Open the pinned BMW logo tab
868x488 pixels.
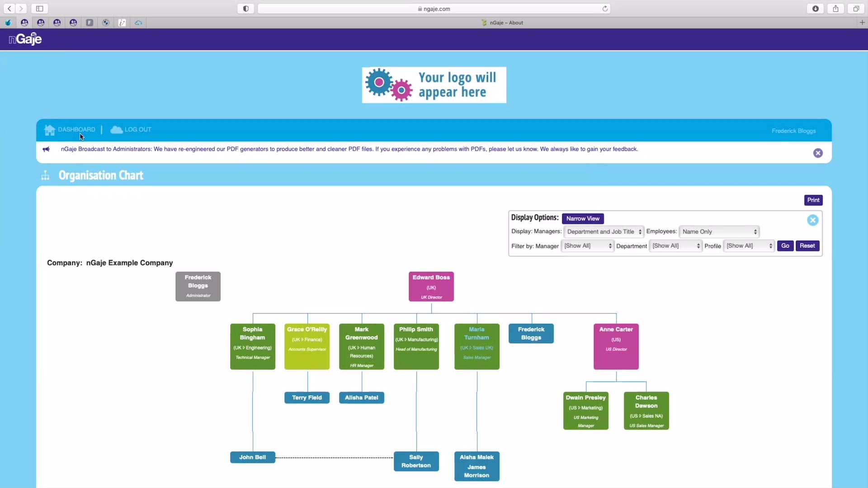point(106,23)
